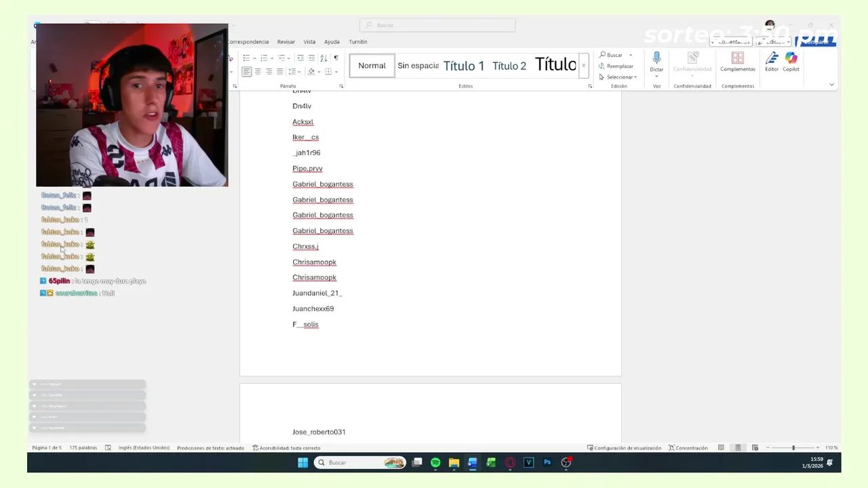Open Configuración de visualización
Viewport: 868px width, 488px height.
(x=624, y=448)
